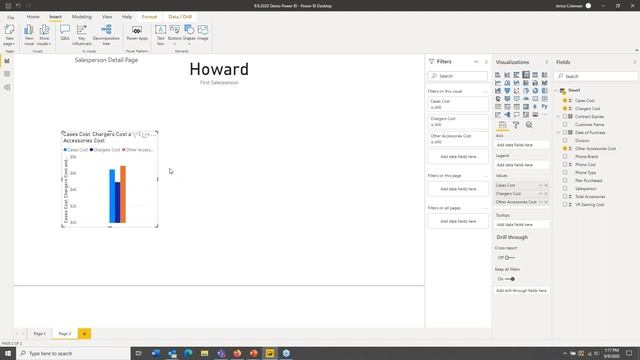Image resolution: width=640 pixels, height=360 pixels.
Task: Open the Data / Drill ribbon tab
Action: pyautogui.click(x=180, y=17)
